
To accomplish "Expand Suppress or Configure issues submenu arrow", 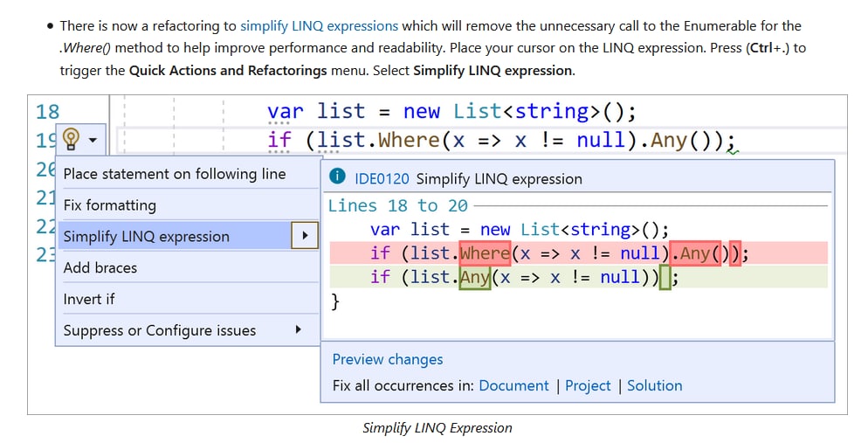I will coord(299,329).
